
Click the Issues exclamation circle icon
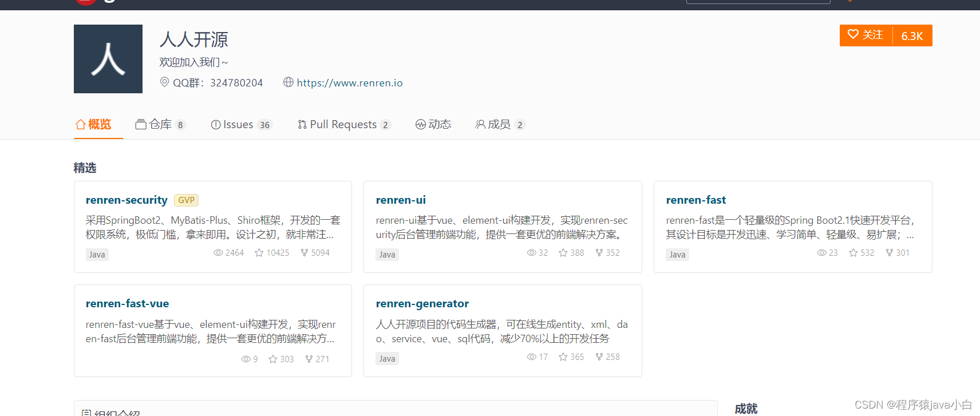tap(216, 124)
